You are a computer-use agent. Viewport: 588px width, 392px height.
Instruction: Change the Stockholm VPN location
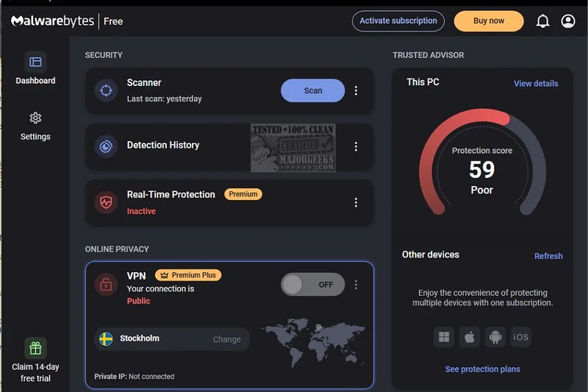[227, 339]
